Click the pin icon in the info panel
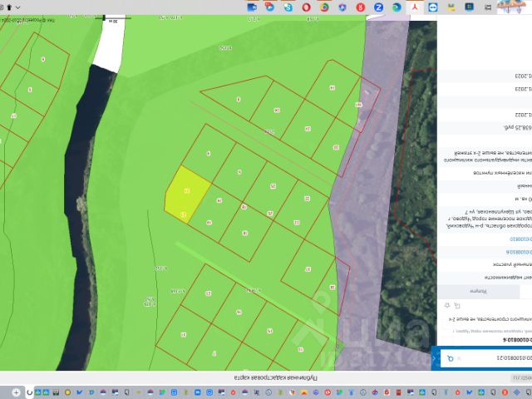 click(447, 306)
